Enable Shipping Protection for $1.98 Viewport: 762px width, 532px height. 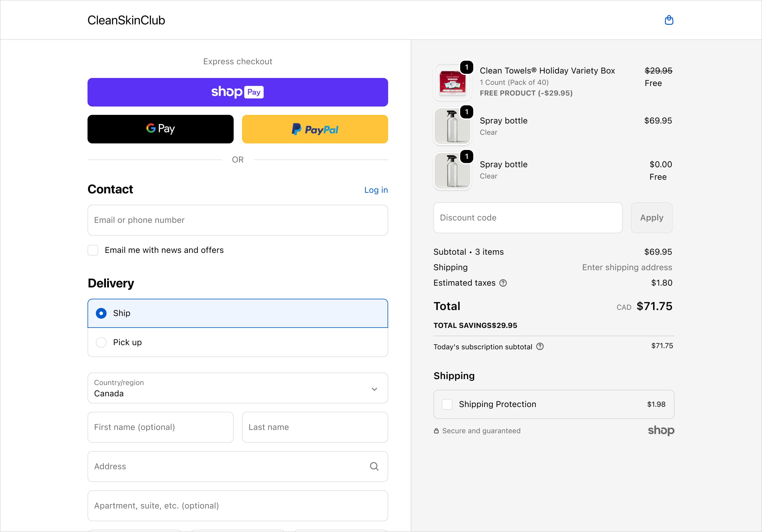(447, 404)
